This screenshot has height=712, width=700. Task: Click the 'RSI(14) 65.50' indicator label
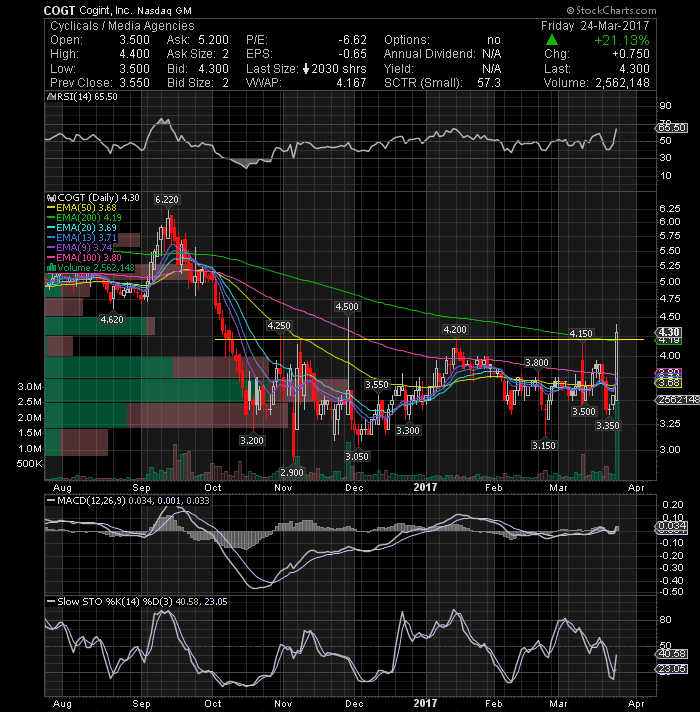(86, 97)
